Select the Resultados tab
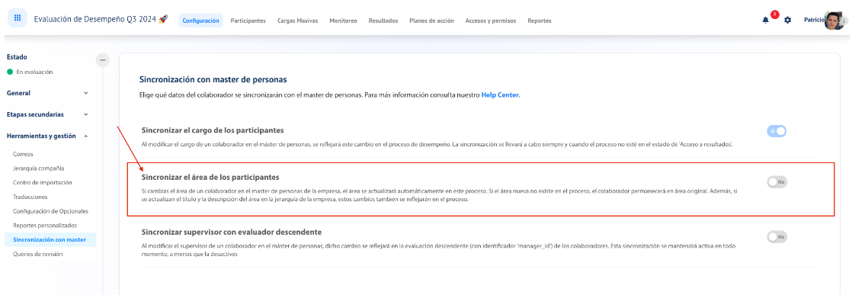Screen dimensions: 868x295 pyautogui.click(x=383, y=21)
